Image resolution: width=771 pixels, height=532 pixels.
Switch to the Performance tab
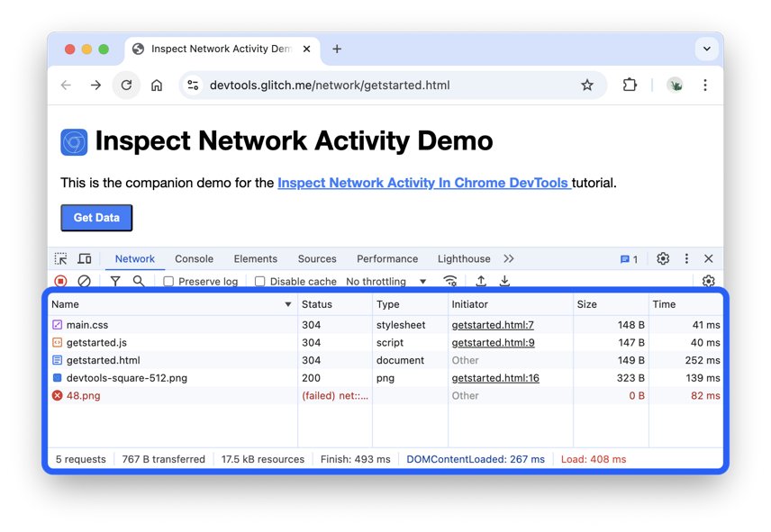387,259
